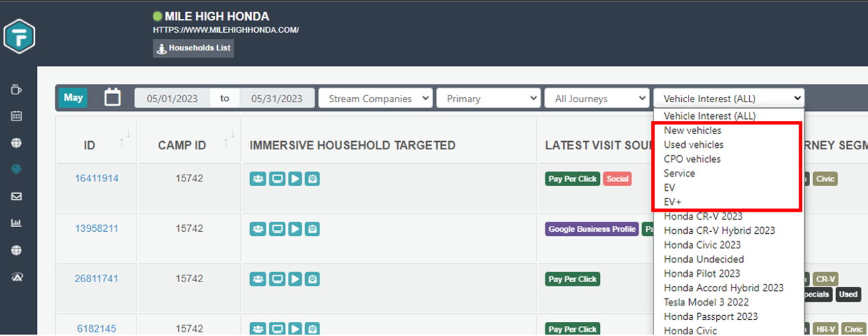Choose Service in the vehicle interest list
The width and height of the screenshot is (868, 336).
(679, 173)
